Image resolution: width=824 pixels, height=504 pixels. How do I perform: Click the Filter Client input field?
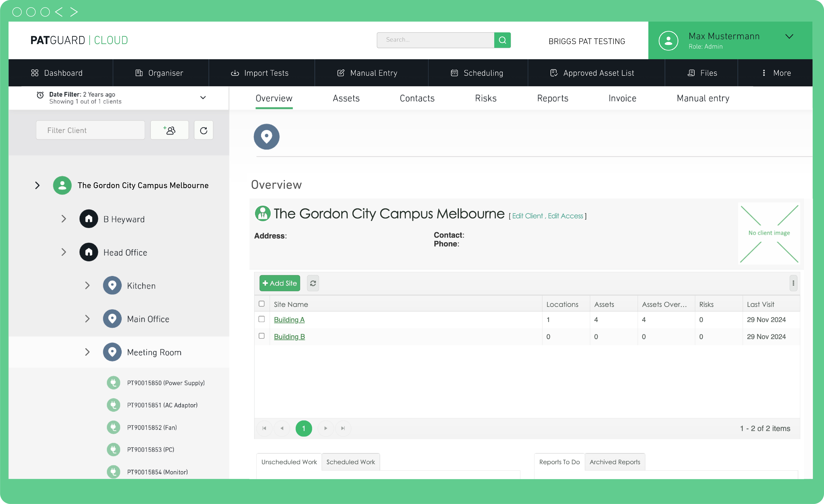tap(90, 130)
